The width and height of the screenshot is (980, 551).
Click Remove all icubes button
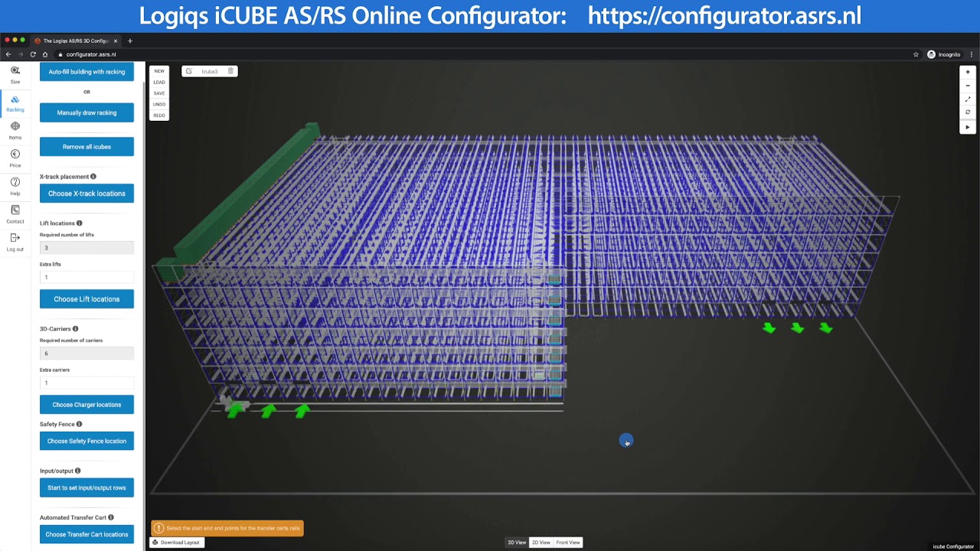point(87,146)
